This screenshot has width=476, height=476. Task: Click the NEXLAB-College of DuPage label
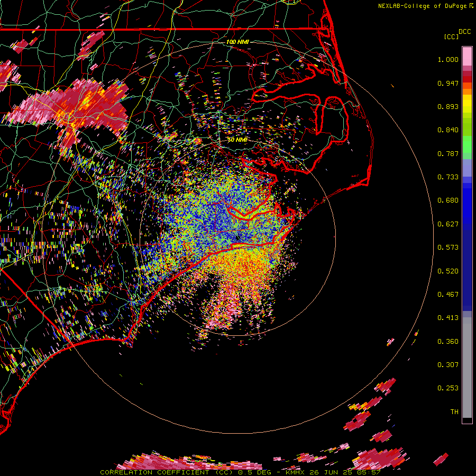(422, 6)
